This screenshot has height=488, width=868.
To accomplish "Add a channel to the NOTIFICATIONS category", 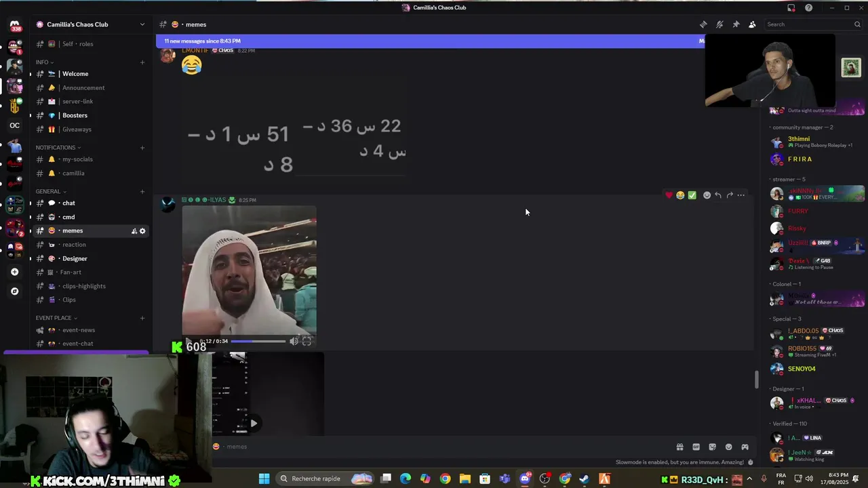I will [142, 148].
